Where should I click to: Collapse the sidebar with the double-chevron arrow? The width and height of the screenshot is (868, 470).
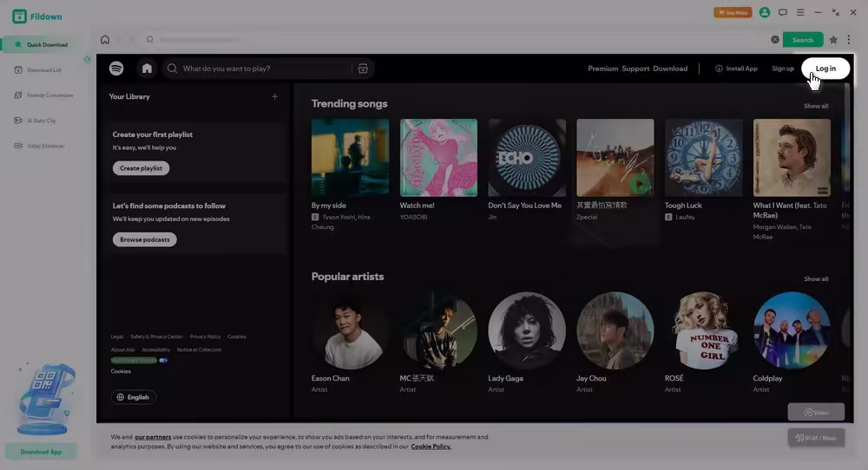click(87, 59)
